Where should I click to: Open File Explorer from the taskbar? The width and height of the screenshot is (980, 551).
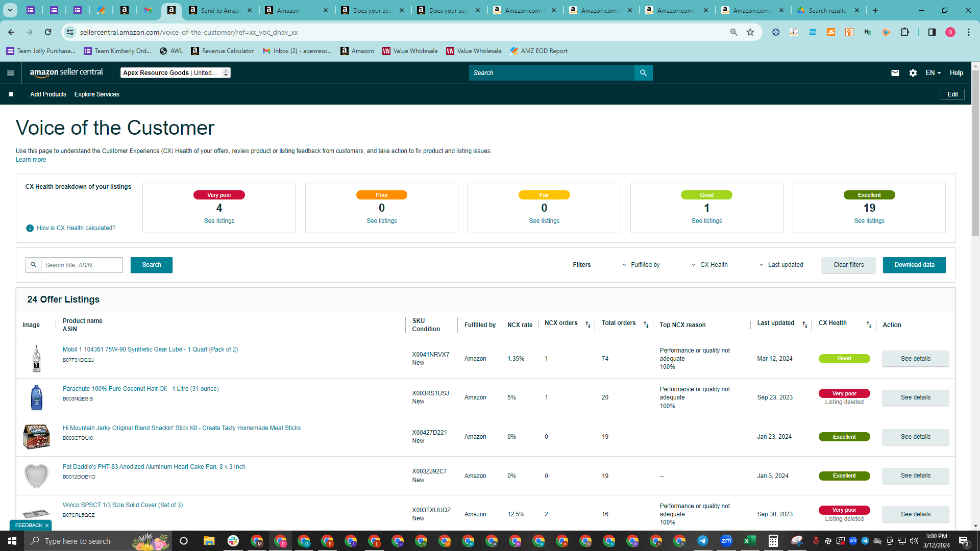click(x=209, y=541)
